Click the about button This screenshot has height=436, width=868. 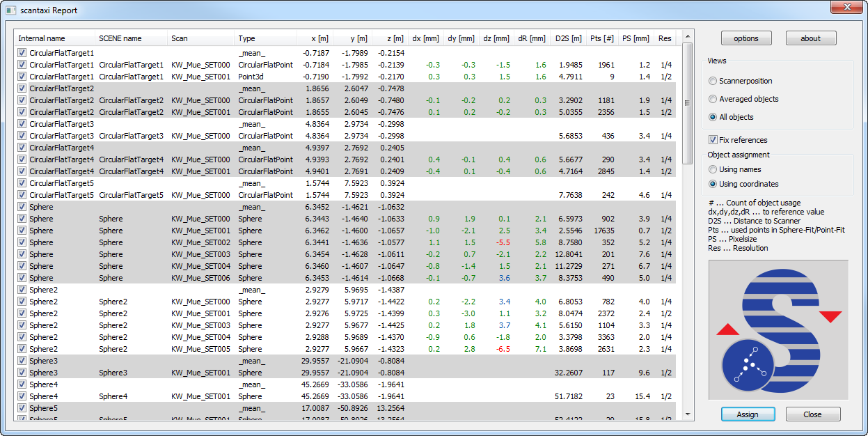pyautogui.click(x=811, y=38)
